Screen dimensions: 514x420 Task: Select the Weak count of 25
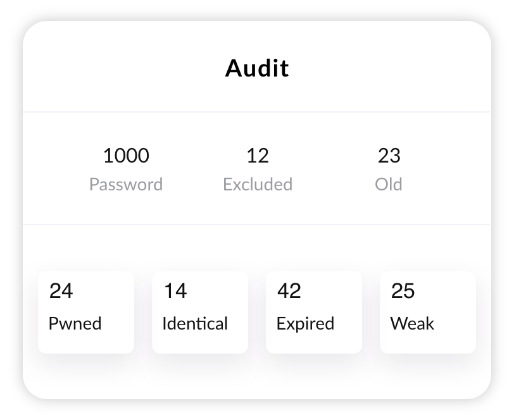403,292
